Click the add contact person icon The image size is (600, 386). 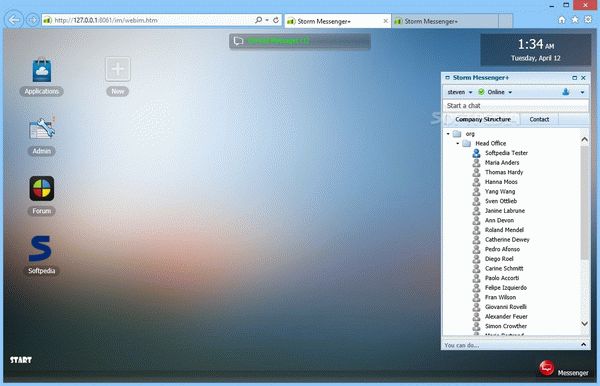566,92
